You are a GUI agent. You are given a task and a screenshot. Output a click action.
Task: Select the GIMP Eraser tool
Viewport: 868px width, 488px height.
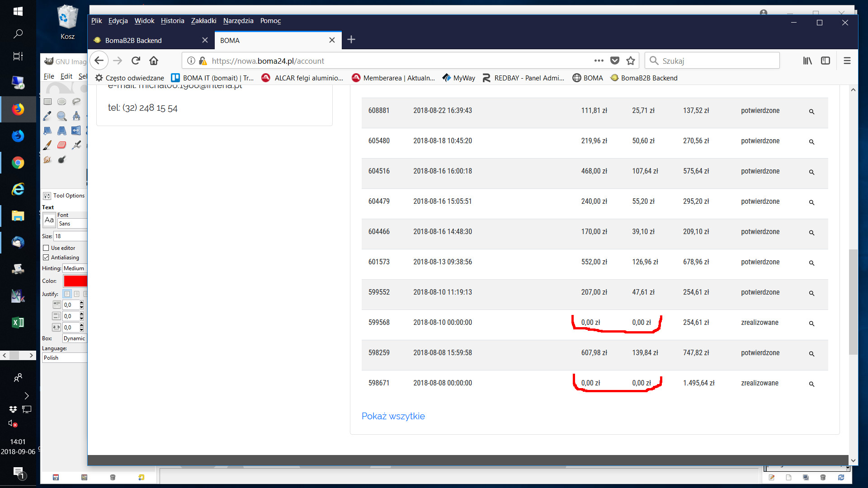click(x=62, y=145)
